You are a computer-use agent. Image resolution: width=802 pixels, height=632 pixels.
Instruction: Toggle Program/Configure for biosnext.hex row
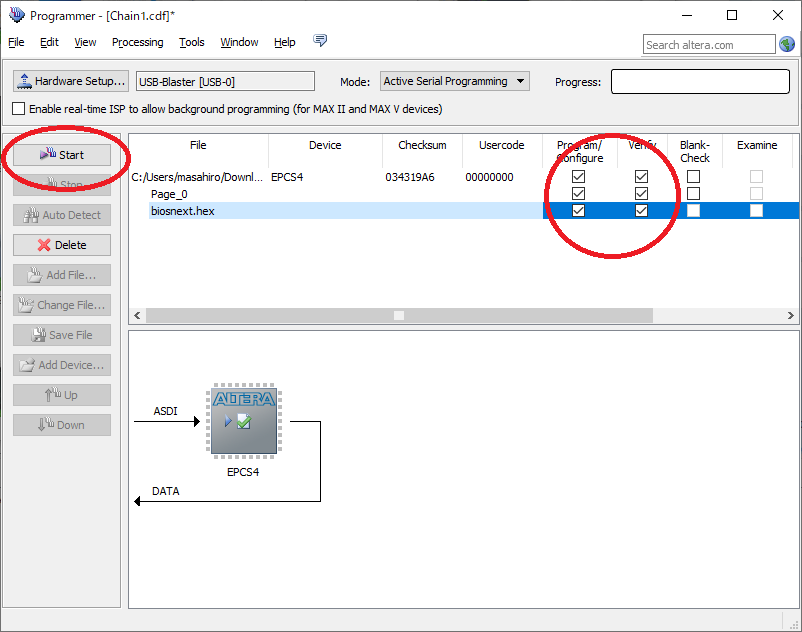578,211
